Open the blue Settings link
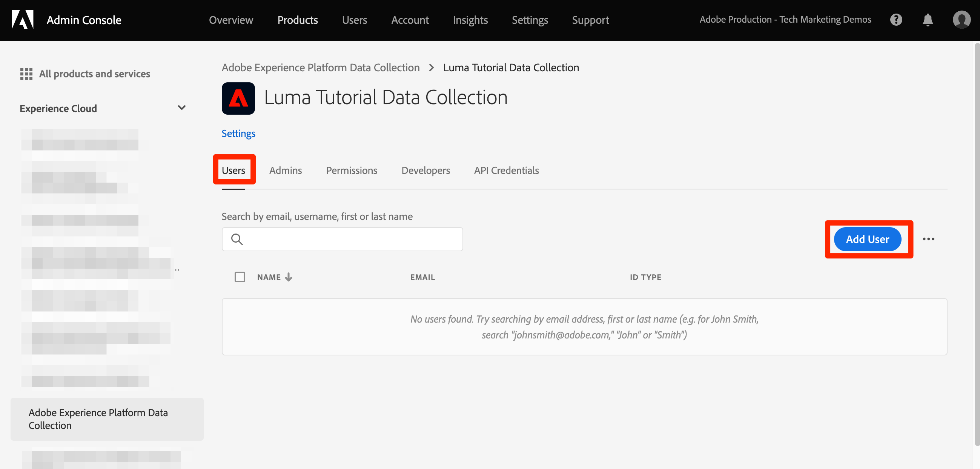980x469 pixels. (x=238, y=134)
